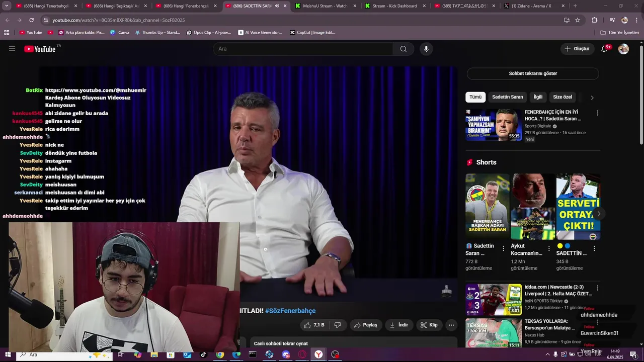Image resolution: width=644 pixels, height=362 pixels.
Task: Start voice search with microphone icon
Action: (x=426, y=49)
